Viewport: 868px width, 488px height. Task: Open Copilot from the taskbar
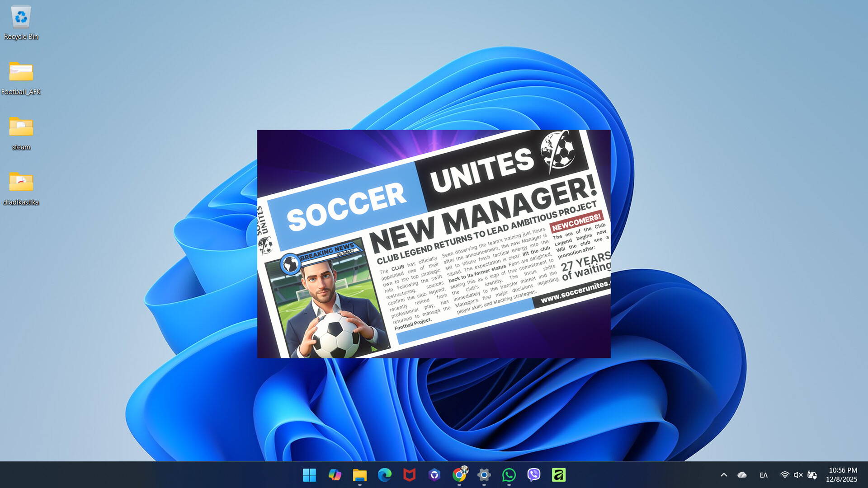coord(334,475)
